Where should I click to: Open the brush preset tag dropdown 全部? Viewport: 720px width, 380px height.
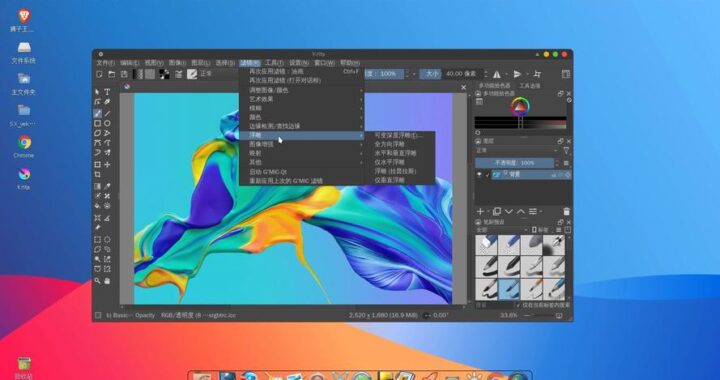(x=502, y=230)
